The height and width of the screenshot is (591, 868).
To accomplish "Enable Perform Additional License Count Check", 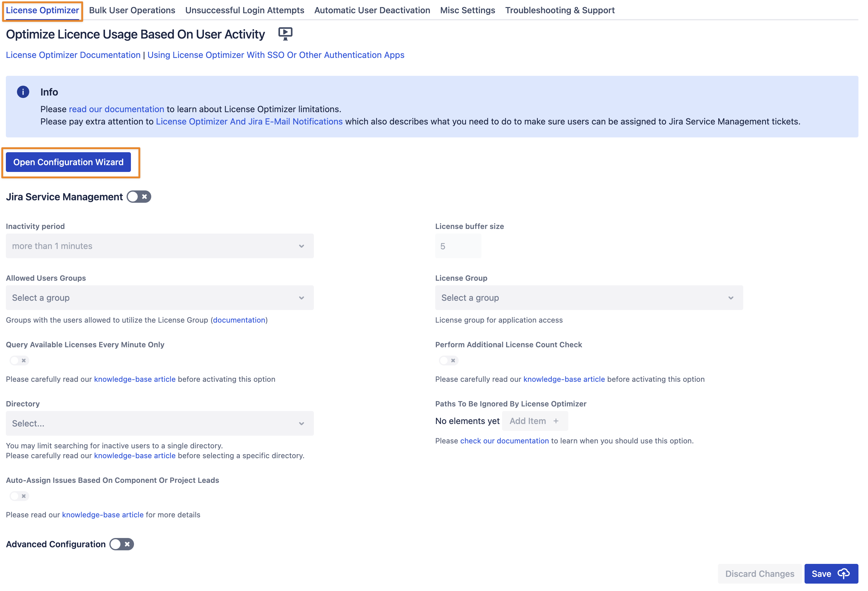I will (x=448, y=361).
